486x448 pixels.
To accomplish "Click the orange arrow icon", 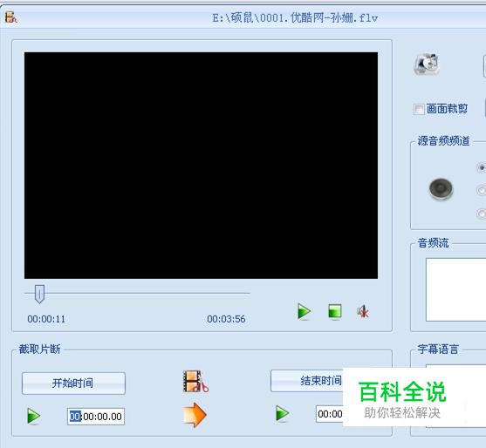I will point(195,415).
